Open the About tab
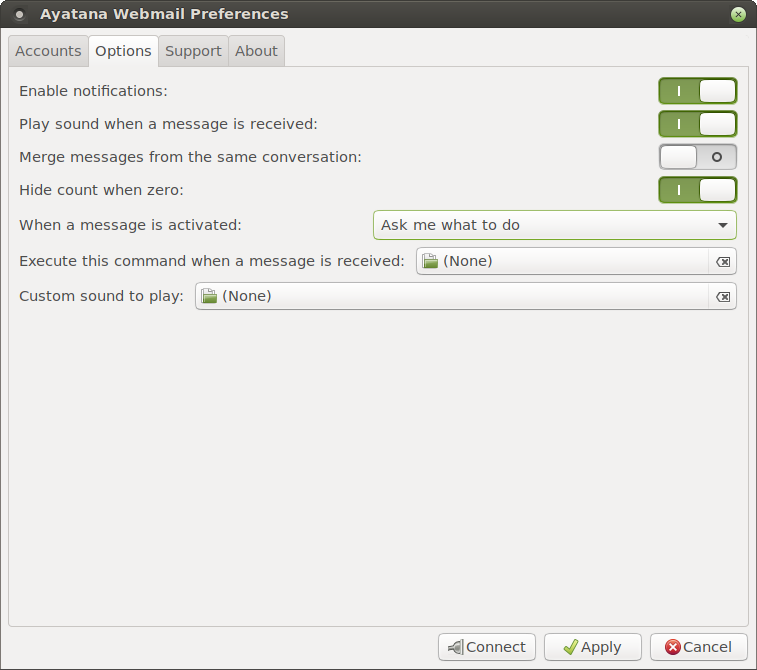This screenshot has height=670, width=757. [x=256, y=51]
